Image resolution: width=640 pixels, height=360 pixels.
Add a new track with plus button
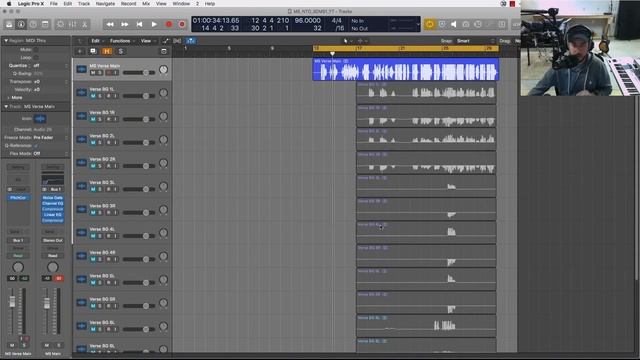point(80,51)
